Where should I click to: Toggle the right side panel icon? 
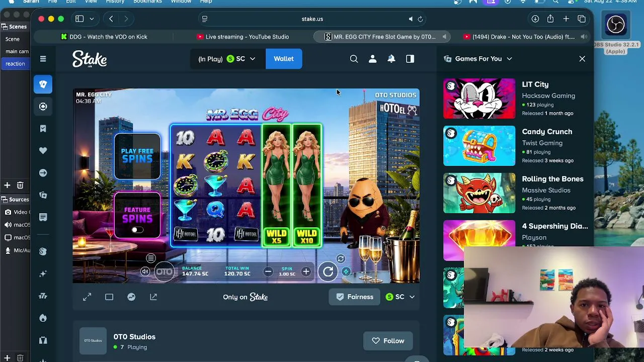pos(410,59)
